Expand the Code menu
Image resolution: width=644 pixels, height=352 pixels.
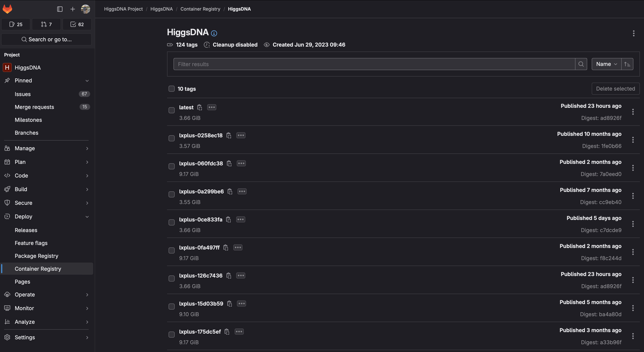(x=46, y=175)
